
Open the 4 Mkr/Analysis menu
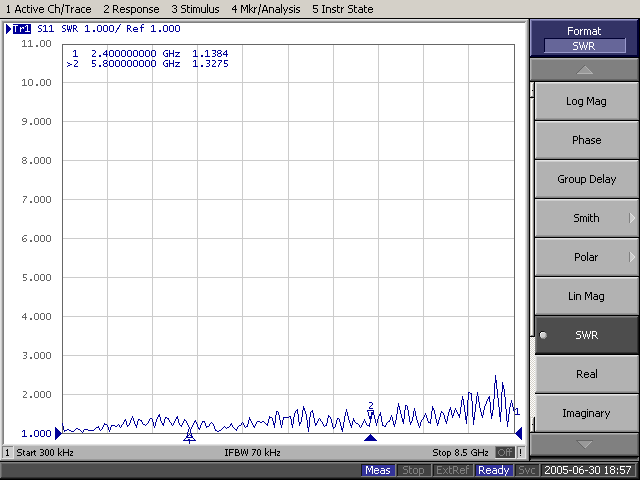[266, 9]
